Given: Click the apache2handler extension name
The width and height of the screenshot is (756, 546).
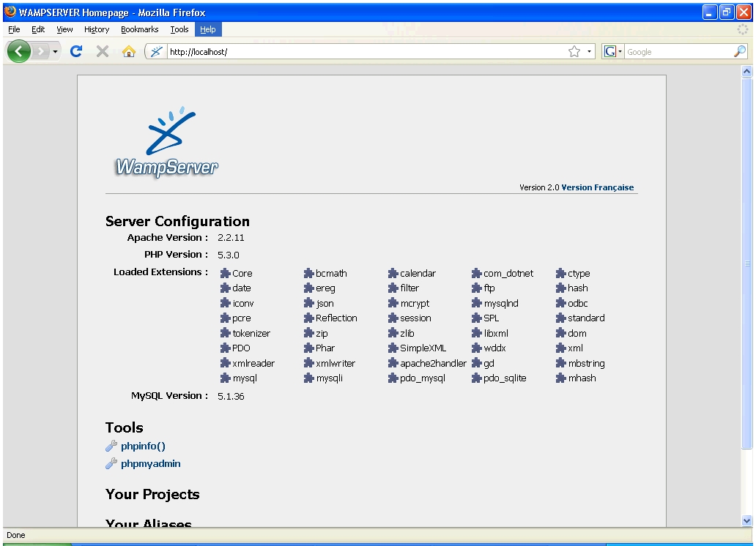Looking at the screenshot, I should (x=434, y=363).
